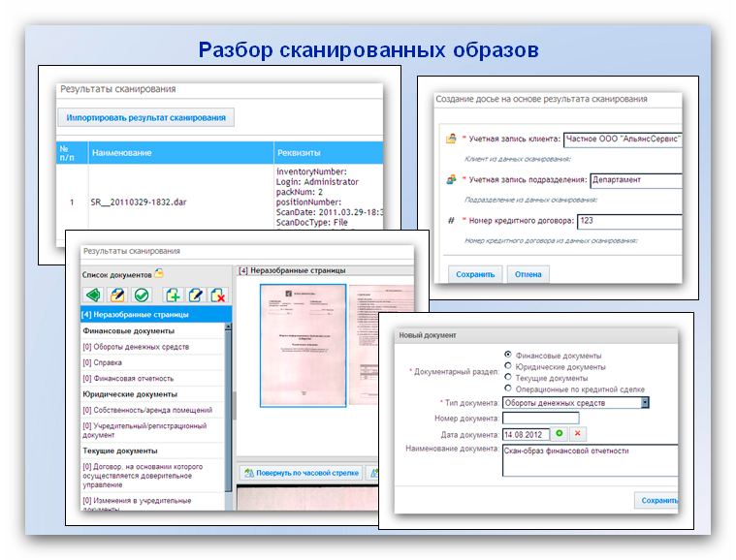Click the add new document plus icon
Image resolution: width=736 pixels, height=560 pixels.
pyautogui.click(x=174, y=295)
